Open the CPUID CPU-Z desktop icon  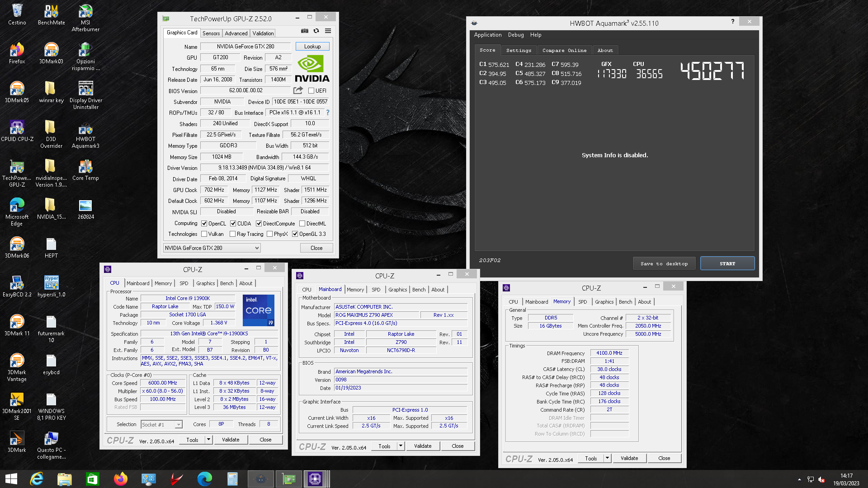(x=17, y=131)
